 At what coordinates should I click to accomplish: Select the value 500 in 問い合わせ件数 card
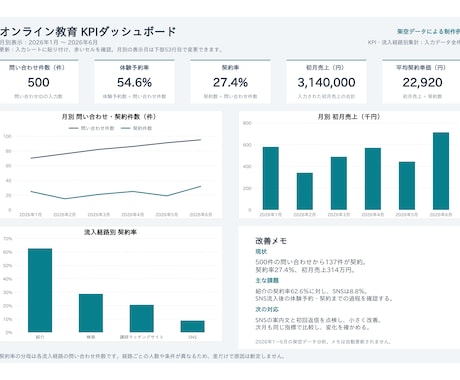[38, 82]
